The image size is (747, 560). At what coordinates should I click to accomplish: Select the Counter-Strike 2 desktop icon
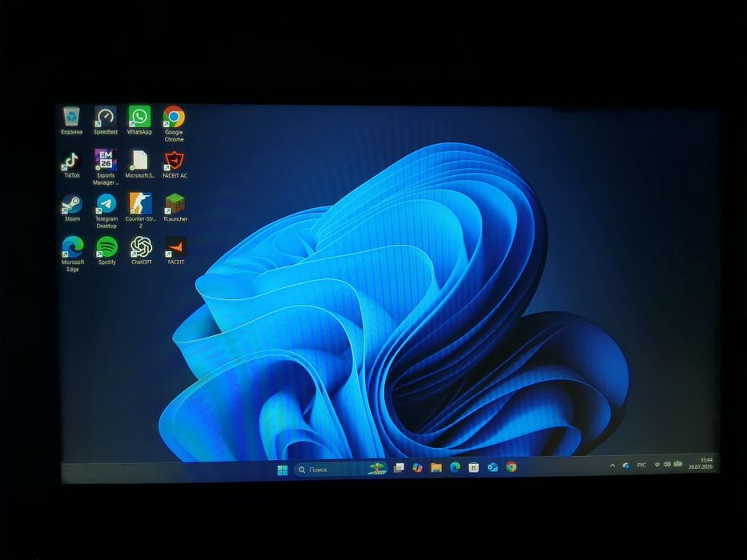coord(141,211)
